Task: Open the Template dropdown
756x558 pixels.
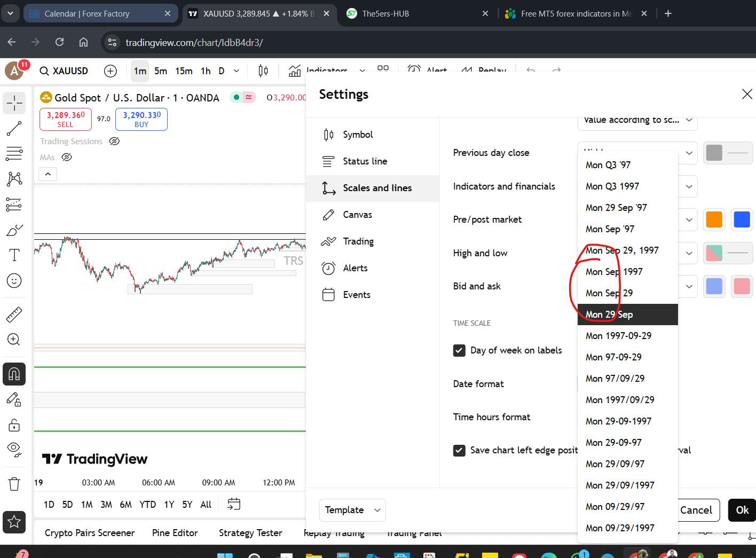Action: 352,510
